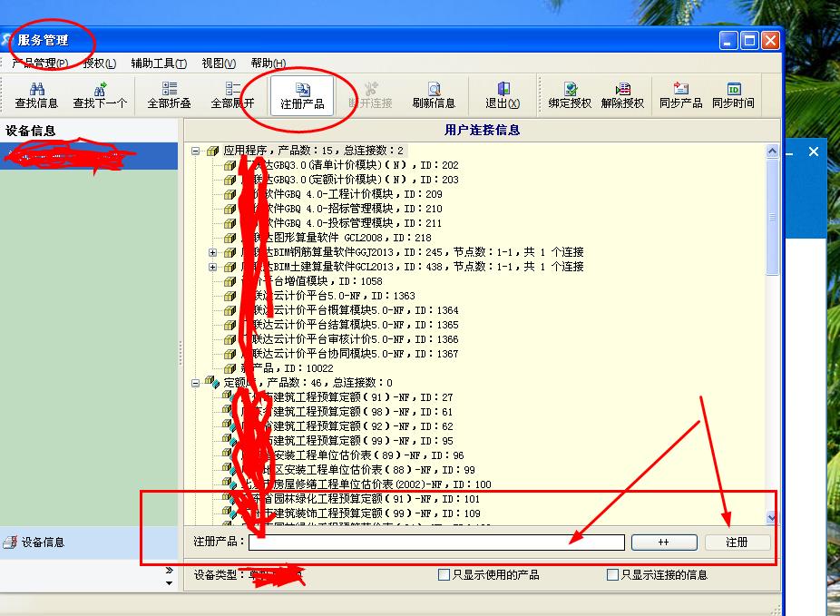Click the 绑定授权 toolbar icon
The image size is (840, 616).
point(571,88)
